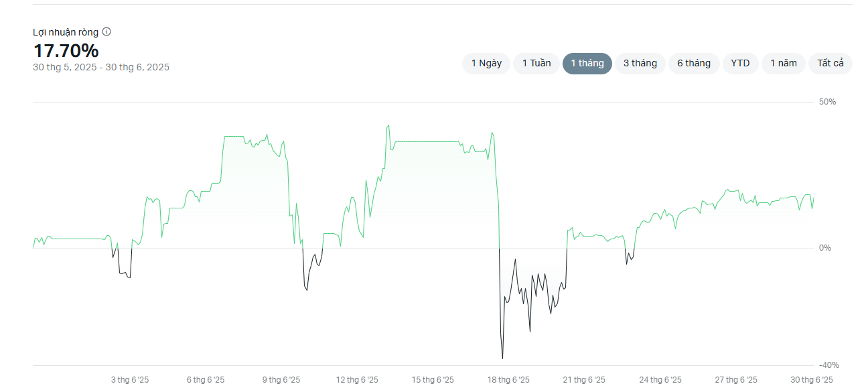Viewport: 868px width, 392px height.
Task: Click the 30 thg 6 '25 axis label
Action: [x=812, y=380]
